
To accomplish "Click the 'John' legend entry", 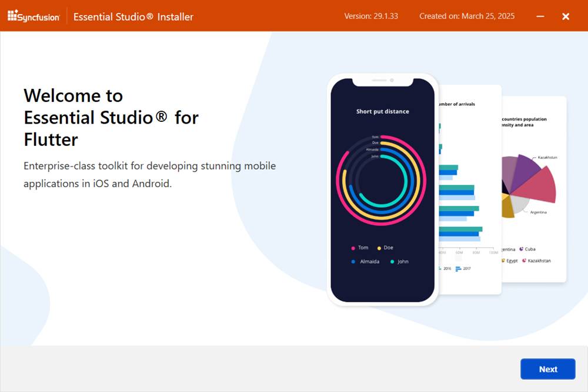I will click(x=399, y=262).
